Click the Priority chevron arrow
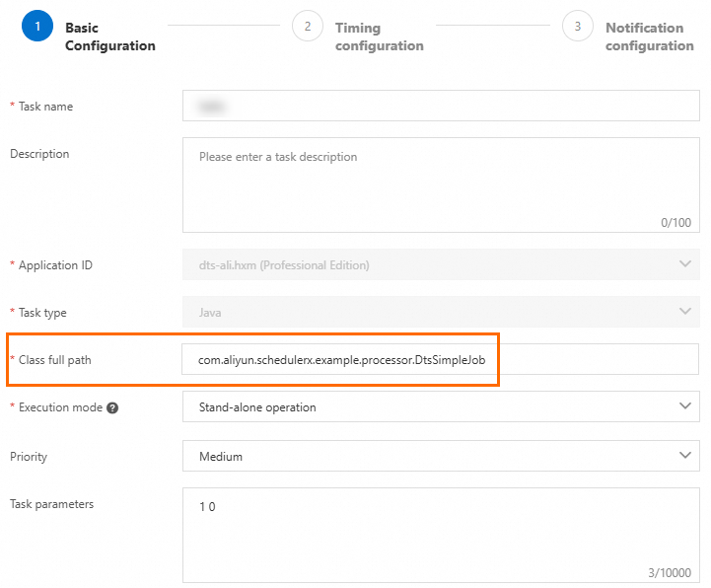The image size is (711, 588). coord(685,455)
